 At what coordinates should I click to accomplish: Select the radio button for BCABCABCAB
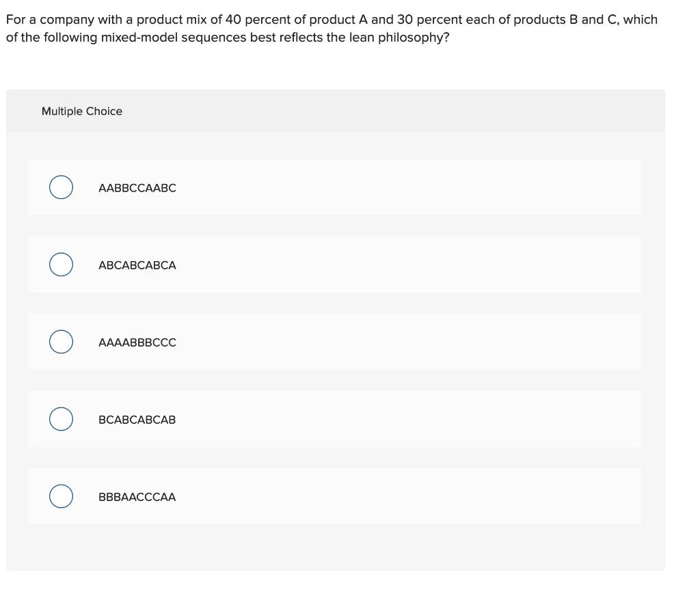(x=60, y=418)
